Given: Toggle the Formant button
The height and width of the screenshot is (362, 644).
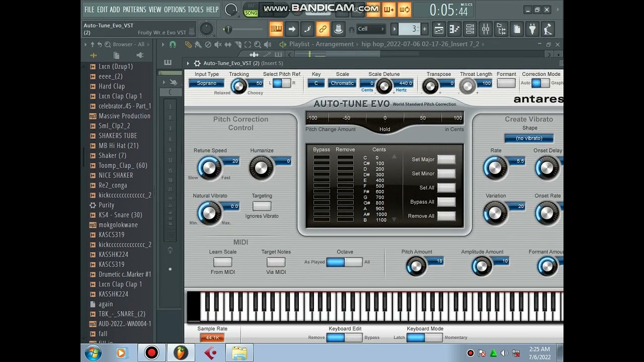Looking at the screenshot, I should pyautogui.click(x=506, y=83).
